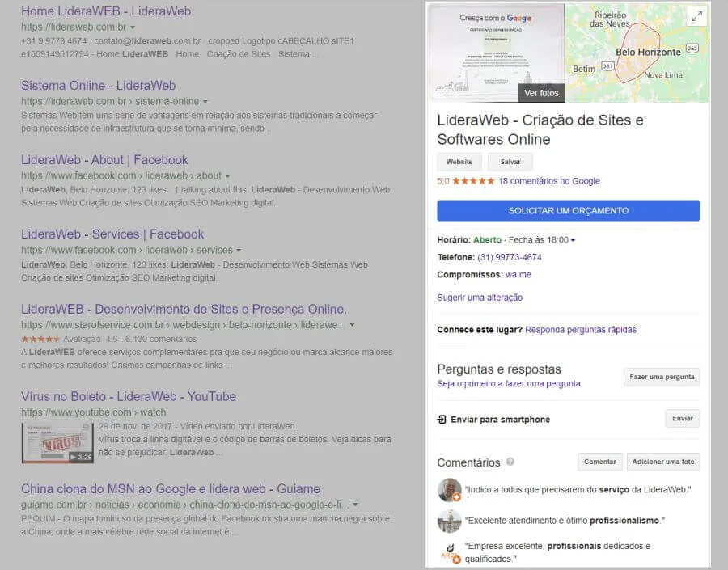728x570 pixels.
Task: Click Ver fotos on certificate image
Action: coord(541,93)
